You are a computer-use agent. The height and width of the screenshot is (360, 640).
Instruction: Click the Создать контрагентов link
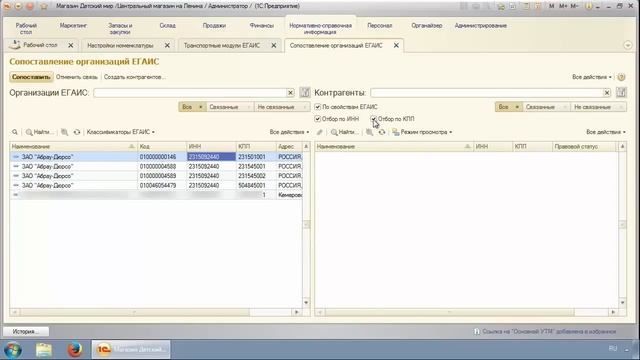pyautogui.click(x=134, y=77)
